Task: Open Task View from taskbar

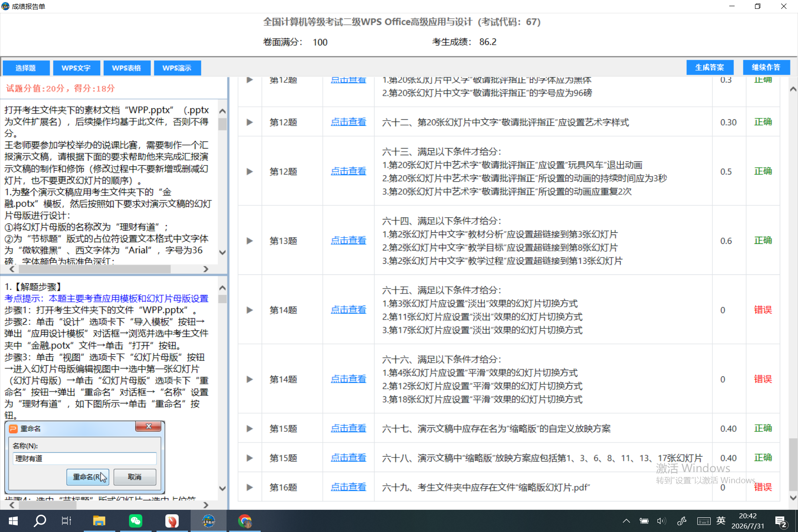Action: pyautogui.click(x=66, y=521)
